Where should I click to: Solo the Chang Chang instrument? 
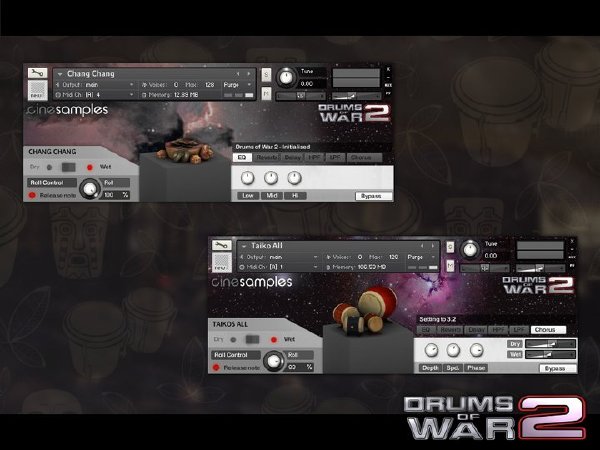click(x=266, y=75)
